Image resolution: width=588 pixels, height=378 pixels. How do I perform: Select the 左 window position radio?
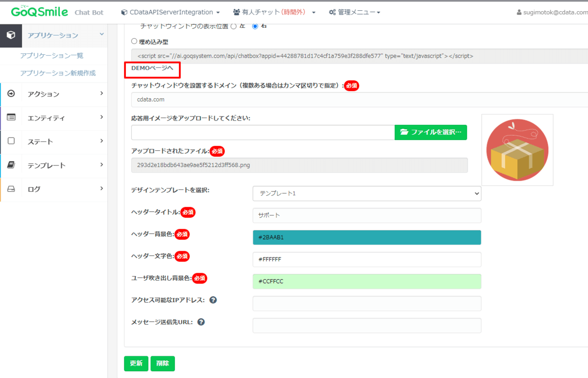(233, 26)
